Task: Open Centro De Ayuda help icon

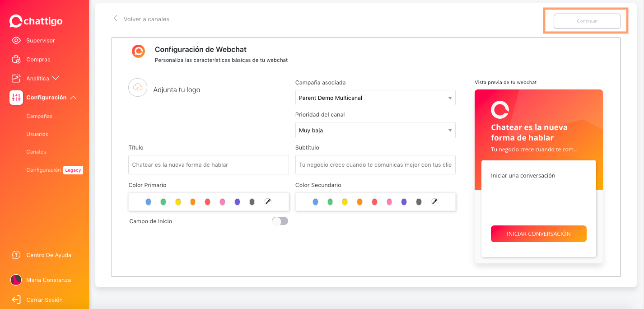Action: coord(16,255)
